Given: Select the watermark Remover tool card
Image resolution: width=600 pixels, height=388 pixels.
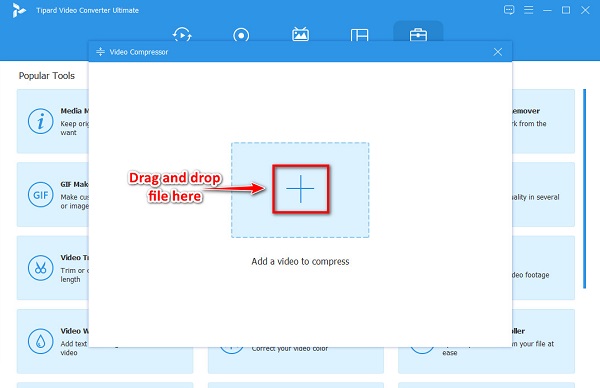Looking at the screenshot, I should click(x=543, y=121).
